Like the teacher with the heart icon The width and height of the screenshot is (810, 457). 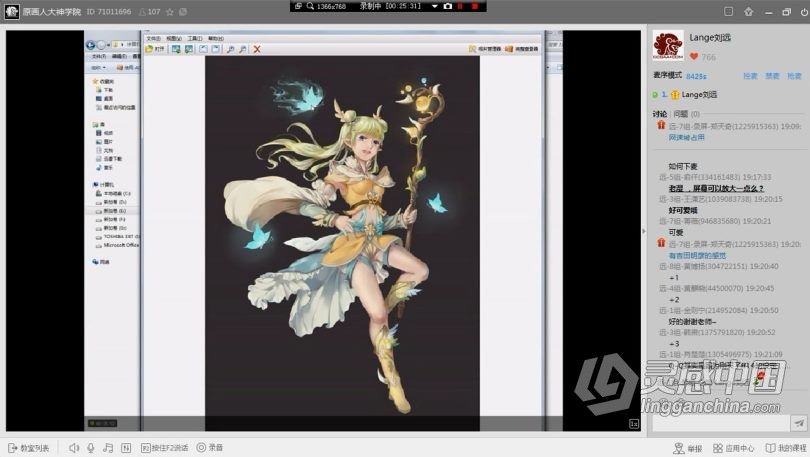pyautogui.click(x=694, y=57)
